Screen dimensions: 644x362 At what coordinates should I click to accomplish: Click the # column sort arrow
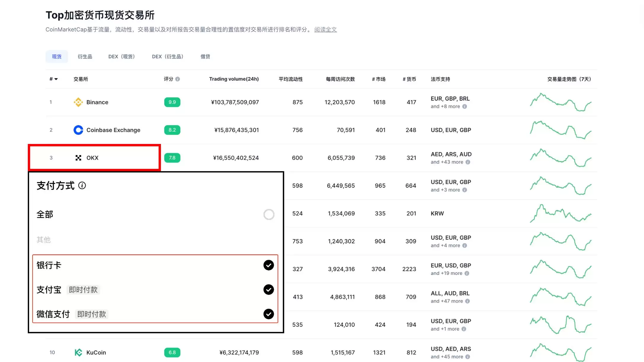[x=56, y=79]
